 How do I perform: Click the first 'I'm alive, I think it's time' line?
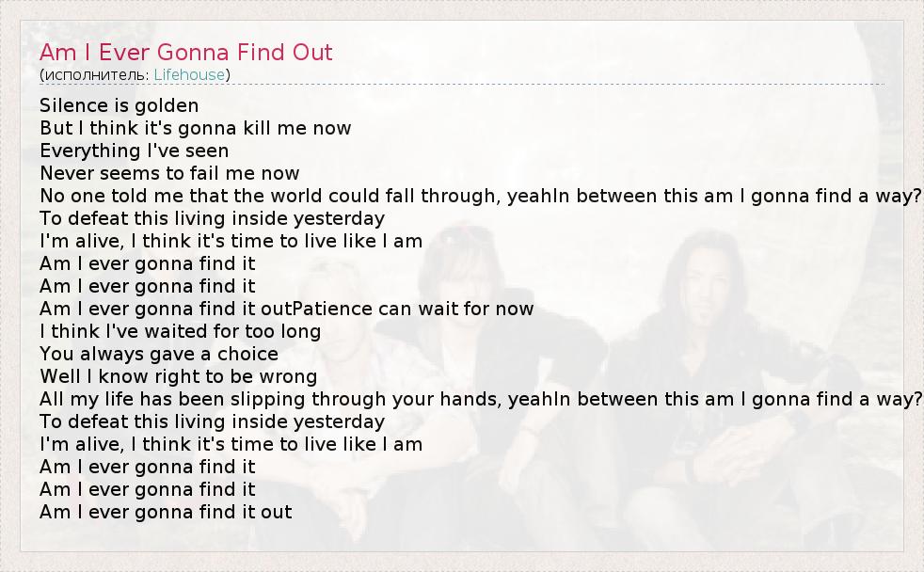tap(231, 241)
